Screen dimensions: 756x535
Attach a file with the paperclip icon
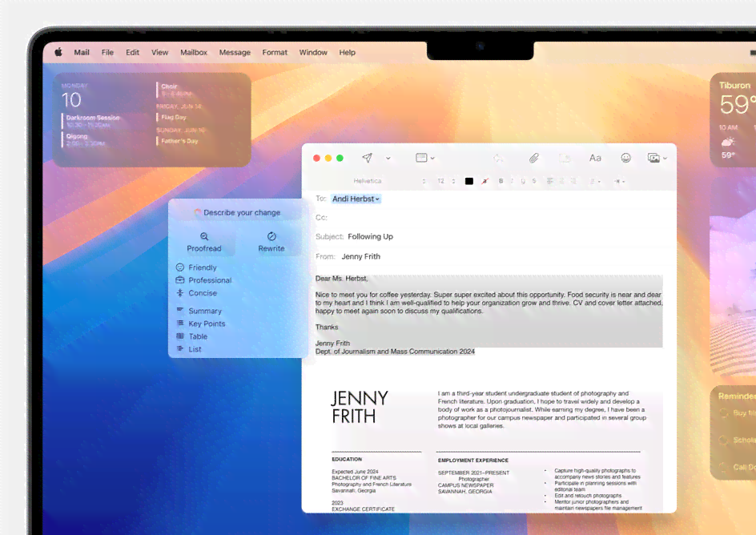[533, 158]
